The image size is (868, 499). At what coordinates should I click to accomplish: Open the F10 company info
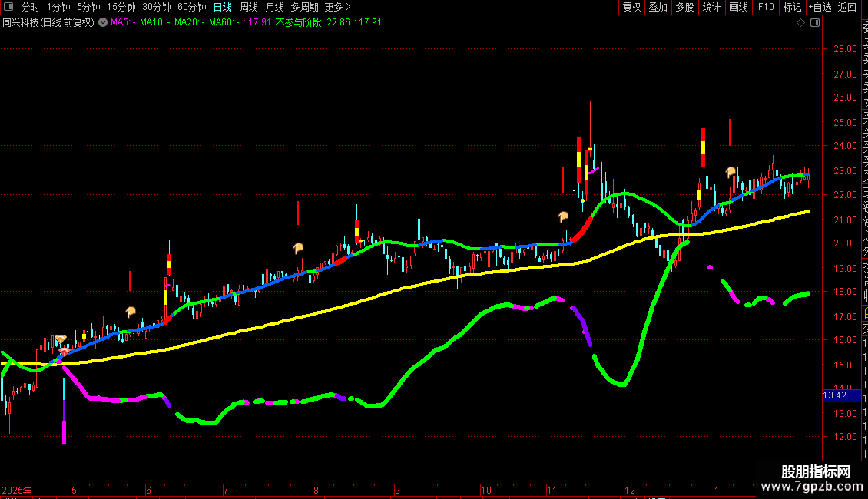pos(766,7)
